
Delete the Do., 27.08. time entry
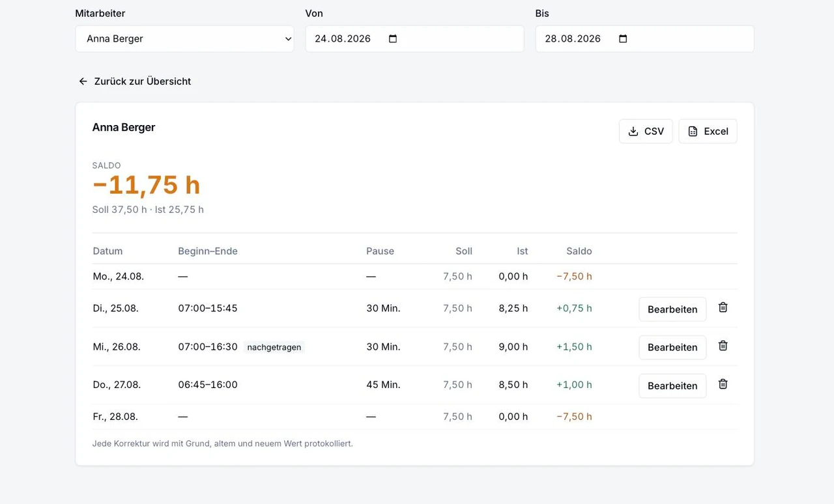723,384
